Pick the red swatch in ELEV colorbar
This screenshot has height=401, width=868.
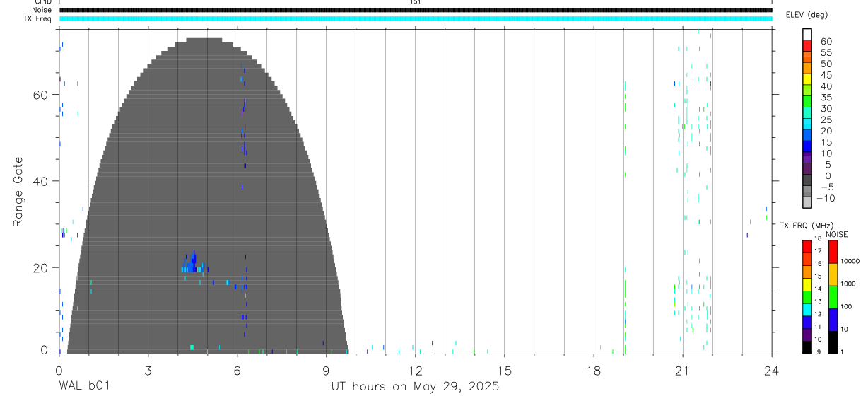click(x=807, y=45)
